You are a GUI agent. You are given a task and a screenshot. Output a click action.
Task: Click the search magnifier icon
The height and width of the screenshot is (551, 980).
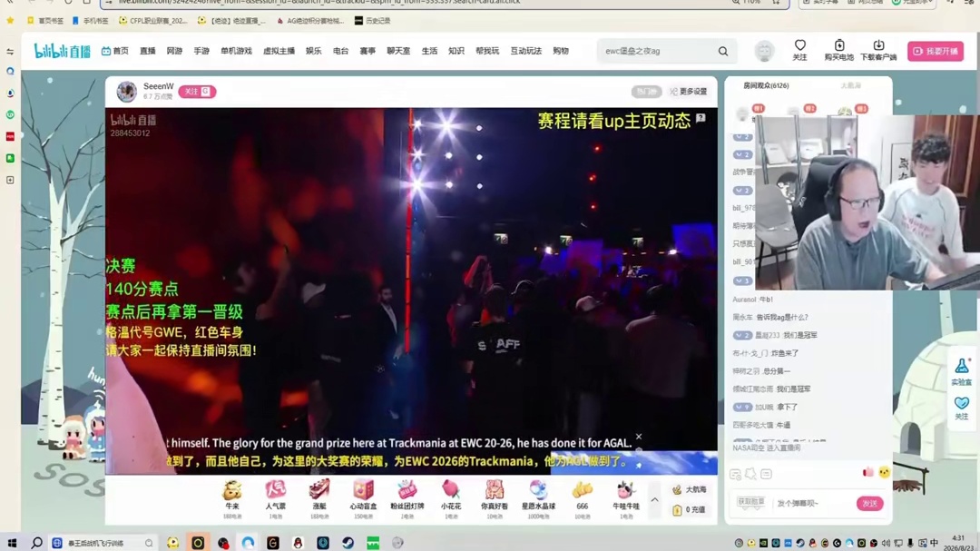click(x=723, y=51)
